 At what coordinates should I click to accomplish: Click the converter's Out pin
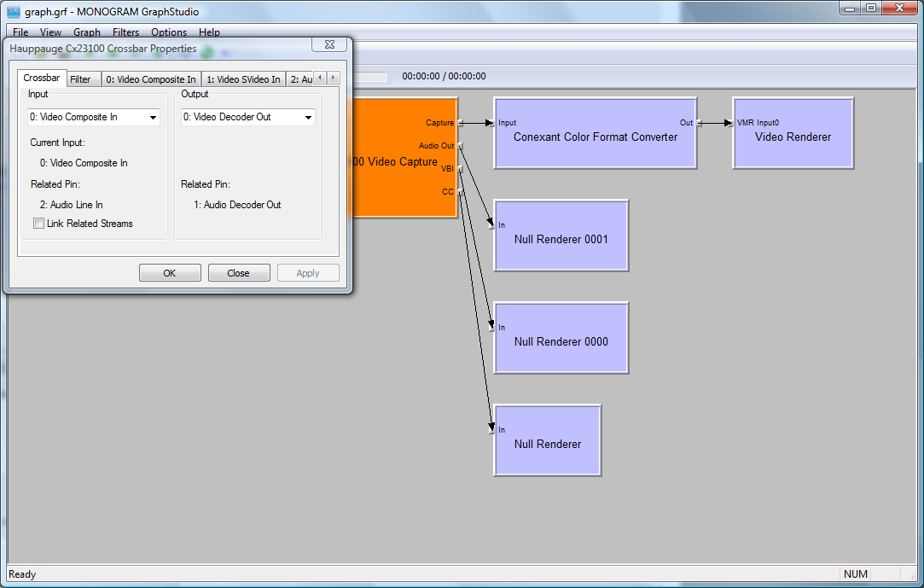[700, 123]
